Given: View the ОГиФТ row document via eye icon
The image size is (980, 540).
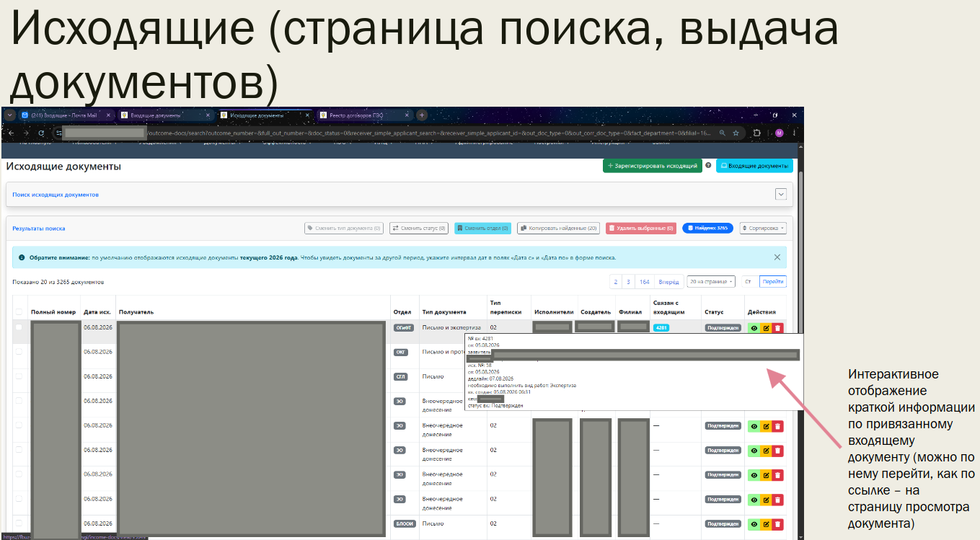Looking at the screenshot, I should [x=754, y=328].
